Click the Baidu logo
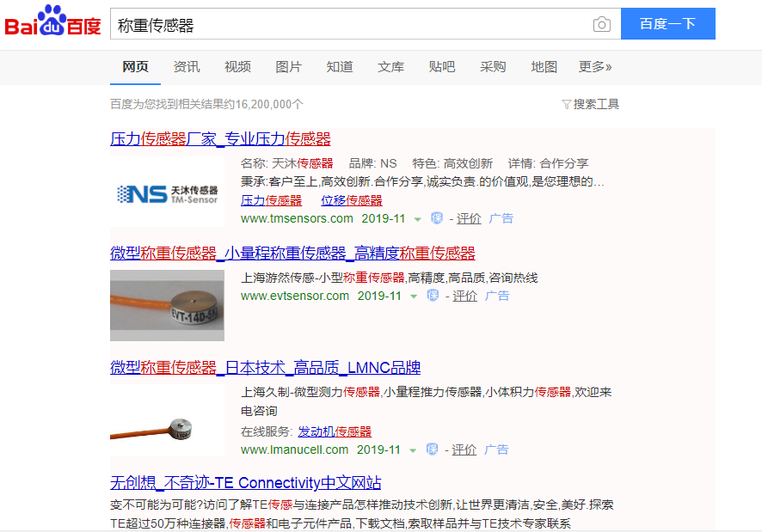This screenshot has width=762, height=532. coord(52,21)
